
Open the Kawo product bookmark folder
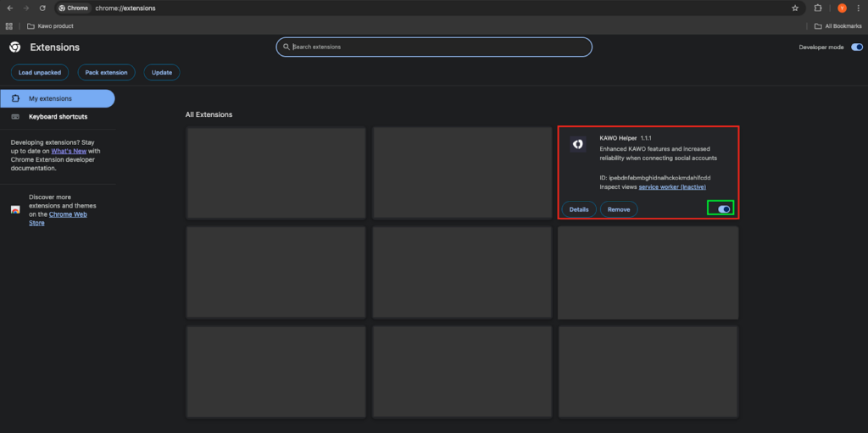click(x=51, y=26)
